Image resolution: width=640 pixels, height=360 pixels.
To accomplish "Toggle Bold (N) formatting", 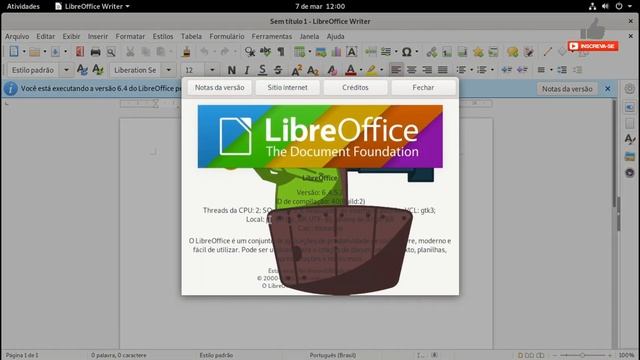I will click(x=231, y=70).
